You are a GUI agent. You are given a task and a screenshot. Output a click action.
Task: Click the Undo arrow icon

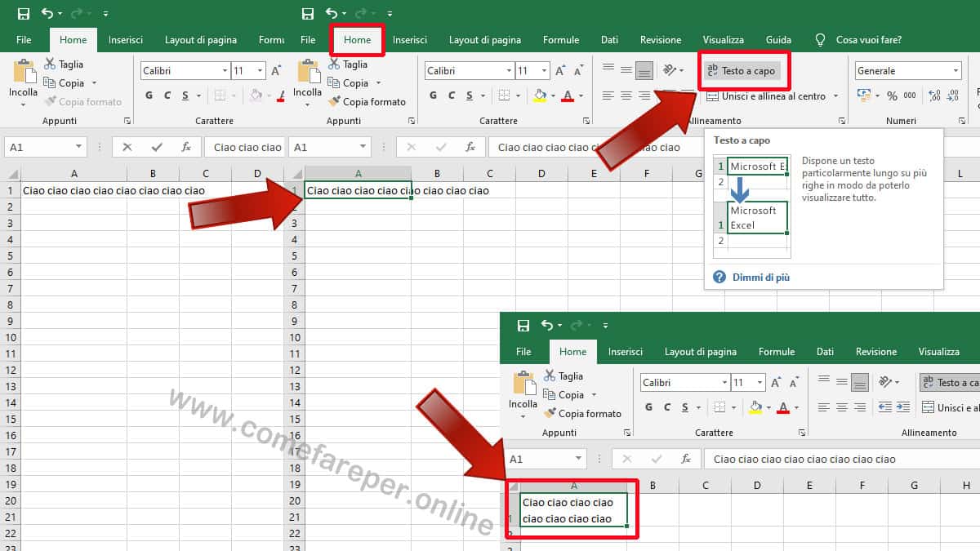[x=331, y=13]
